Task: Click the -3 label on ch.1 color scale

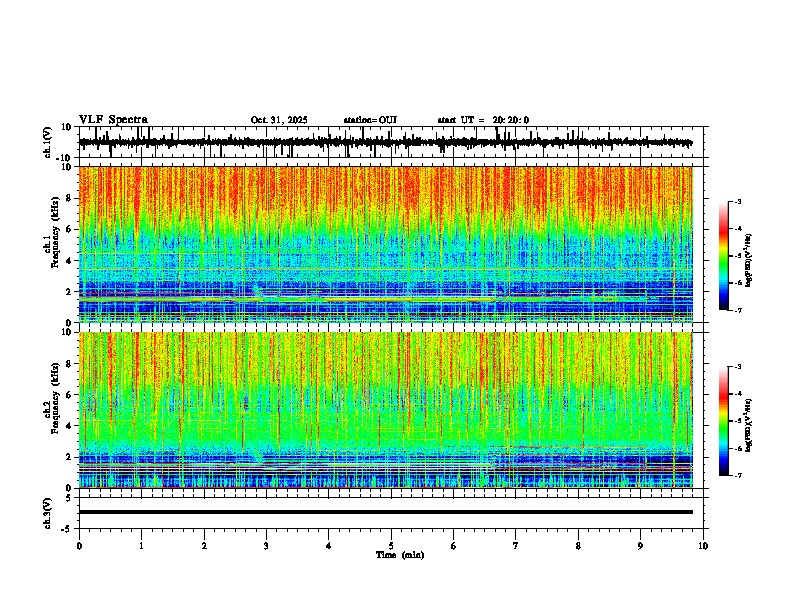Action: coord(738,201)
